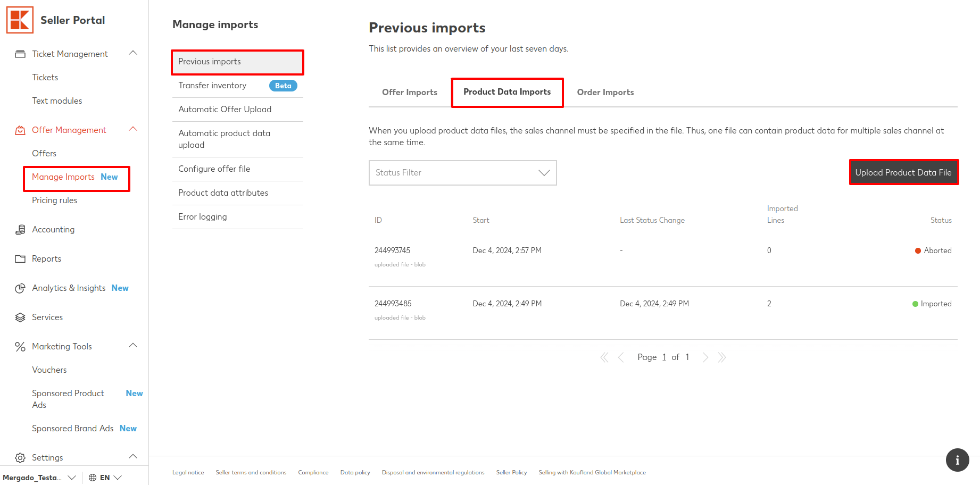The image size is (980, 485).
Task: Open the round info help icon
Action: click(x=957, y=460)
